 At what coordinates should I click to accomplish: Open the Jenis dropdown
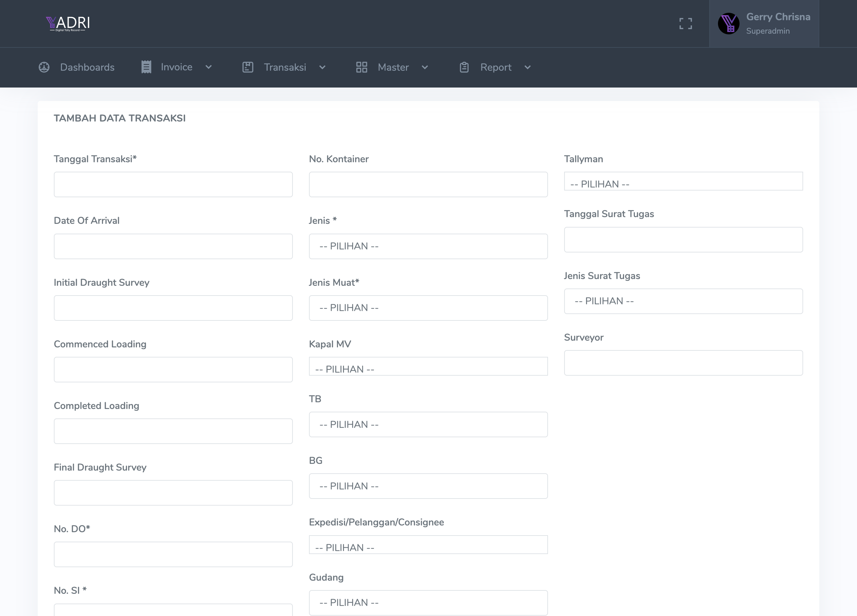tap(428, 246)
